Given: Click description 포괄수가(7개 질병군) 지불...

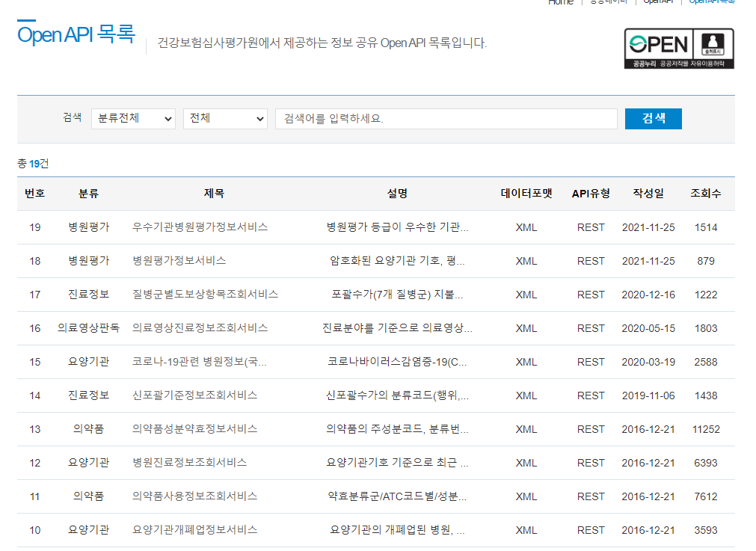Looking at the screenshot, I should (x=397, y=295).
